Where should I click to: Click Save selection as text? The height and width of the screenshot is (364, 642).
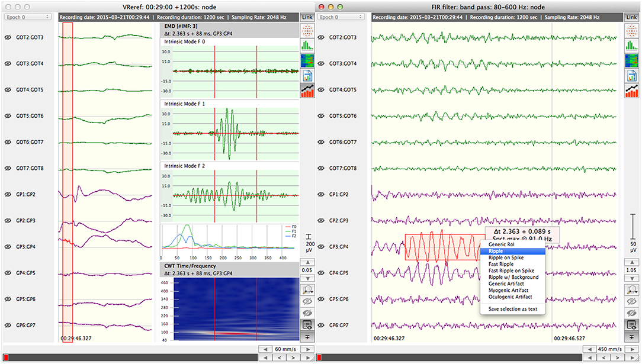coord(513,309)
